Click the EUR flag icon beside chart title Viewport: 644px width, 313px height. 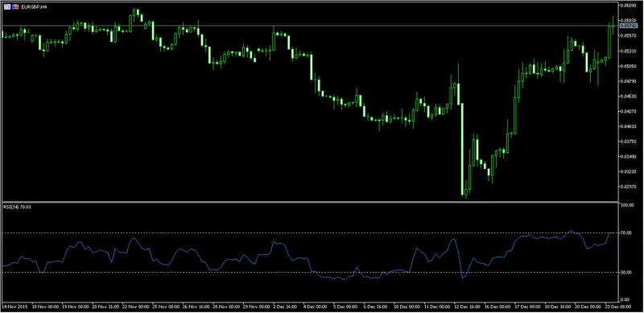coord(8,7)
